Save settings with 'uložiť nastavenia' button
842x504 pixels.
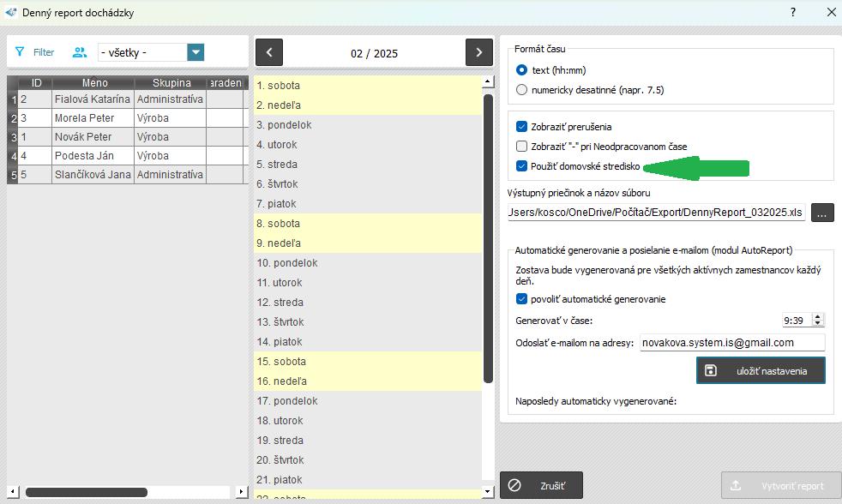761,370
